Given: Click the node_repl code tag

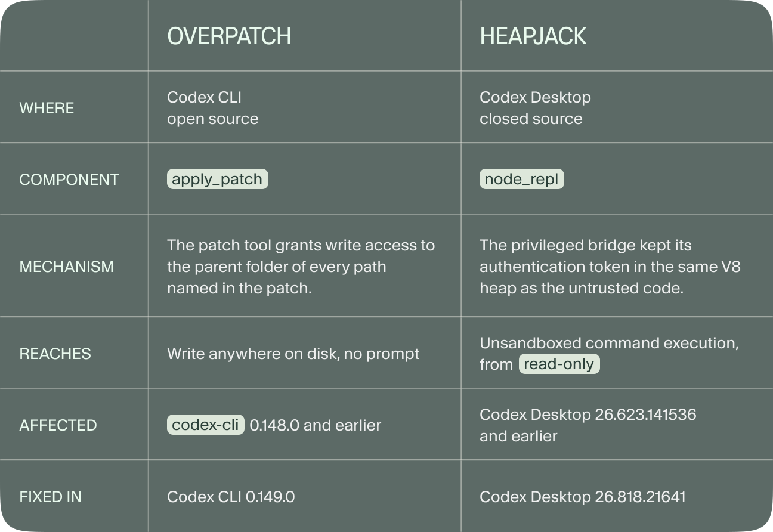Looking at the screenshot, I should coord(522,179).
